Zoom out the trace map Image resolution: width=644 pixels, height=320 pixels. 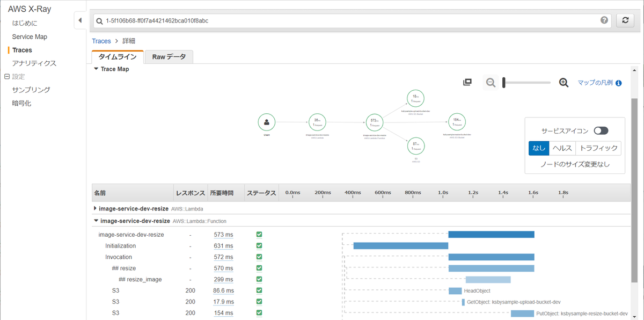(491, 83)
